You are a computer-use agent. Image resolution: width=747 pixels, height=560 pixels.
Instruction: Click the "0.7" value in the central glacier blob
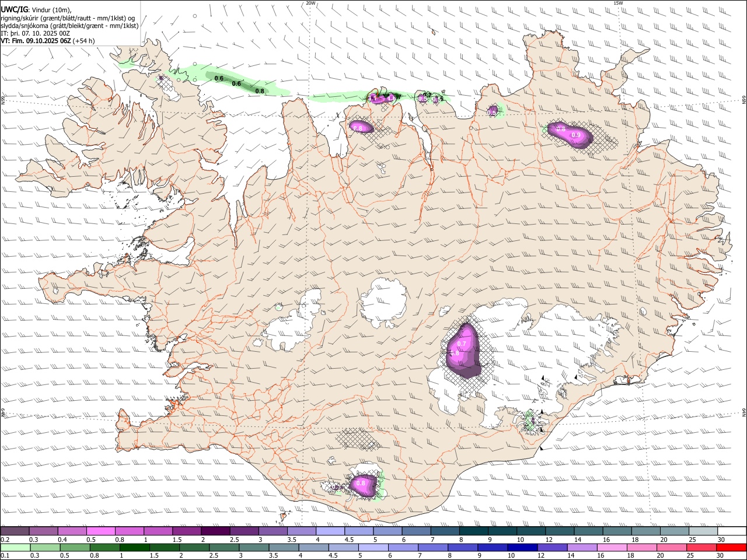(461, 344)
